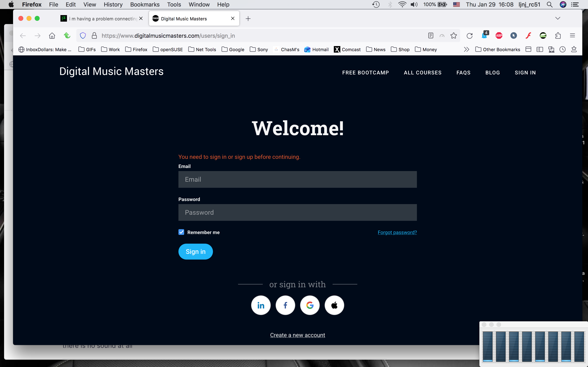Screen dimensions: 588x367
Task: Bookmark this page with star icon
Action: coord(453,36)
